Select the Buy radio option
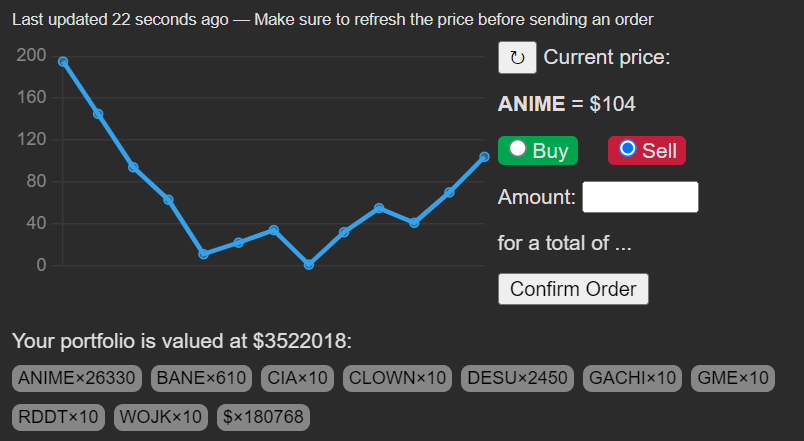Screen dimensions: 804x441 [517, 148]
